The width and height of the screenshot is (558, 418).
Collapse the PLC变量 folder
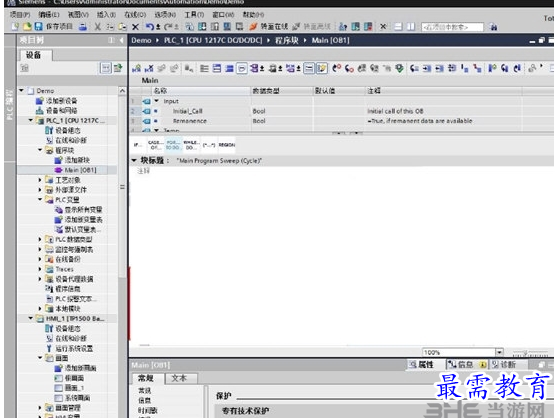click(40, 200)
